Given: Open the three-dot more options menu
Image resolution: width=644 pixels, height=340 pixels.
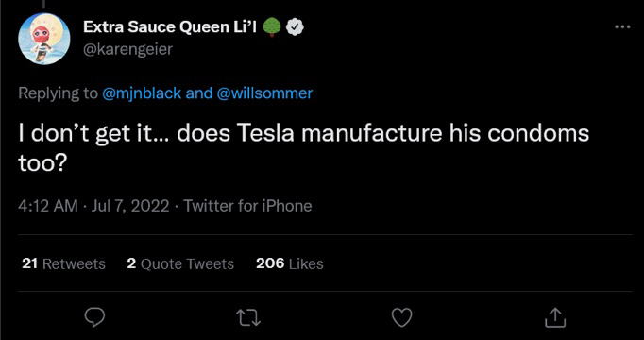Looking at the screenshot, I should point(622,27).
